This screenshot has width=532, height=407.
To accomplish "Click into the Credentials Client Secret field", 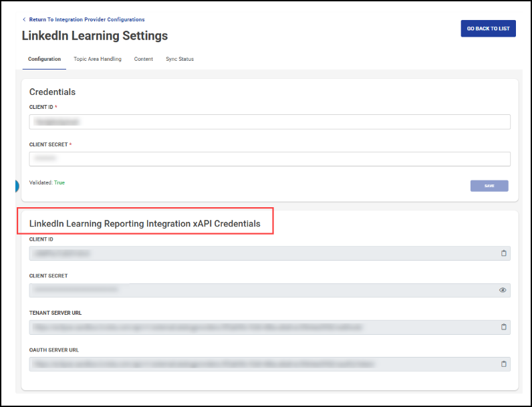I will (x=269, y=158).
